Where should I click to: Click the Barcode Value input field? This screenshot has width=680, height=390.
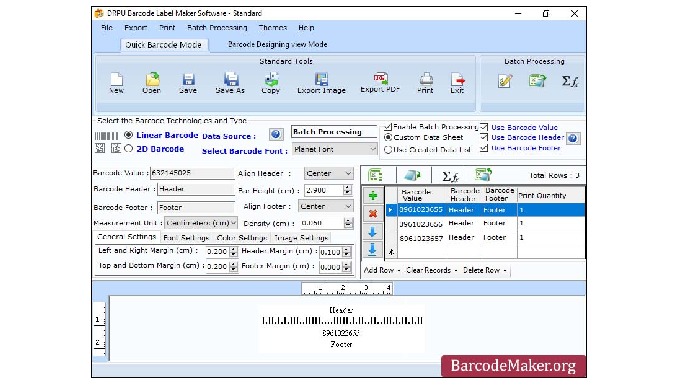(192, 173)
